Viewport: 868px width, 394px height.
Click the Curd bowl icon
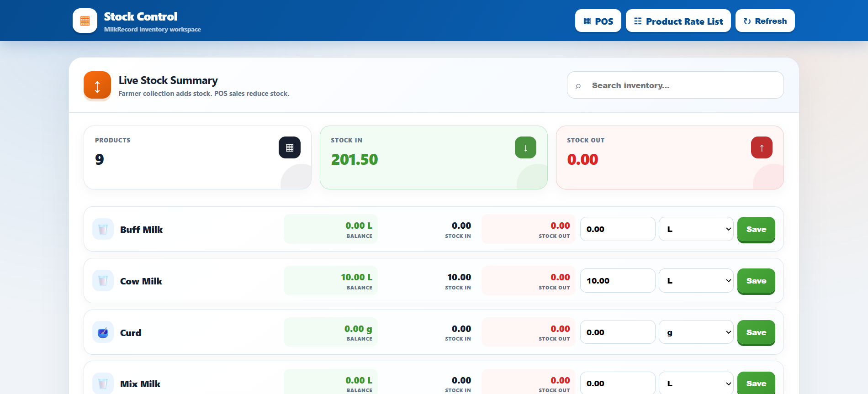(x=103, y=332)
